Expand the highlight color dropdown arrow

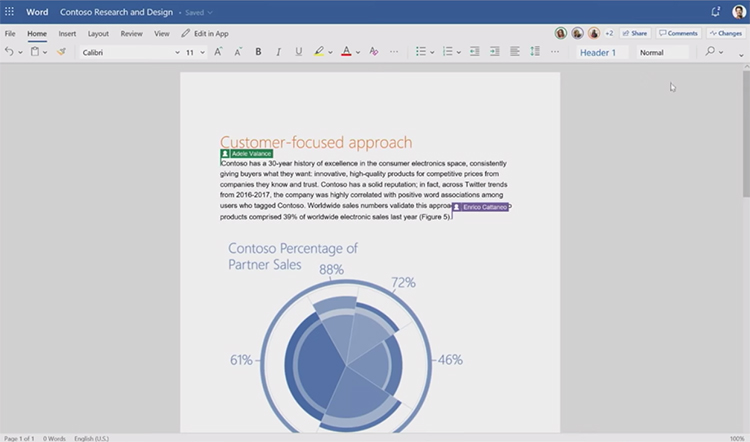330,53
